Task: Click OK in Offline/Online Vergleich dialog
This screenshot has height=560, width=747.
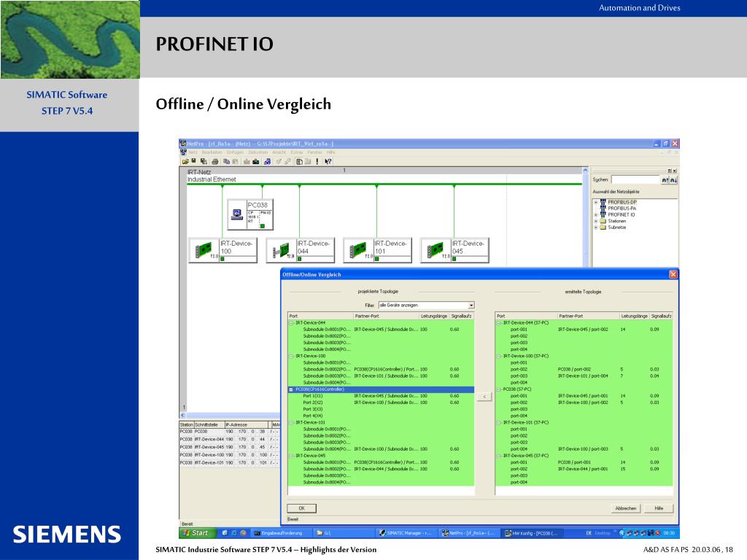Action: (x=301, y=508)
